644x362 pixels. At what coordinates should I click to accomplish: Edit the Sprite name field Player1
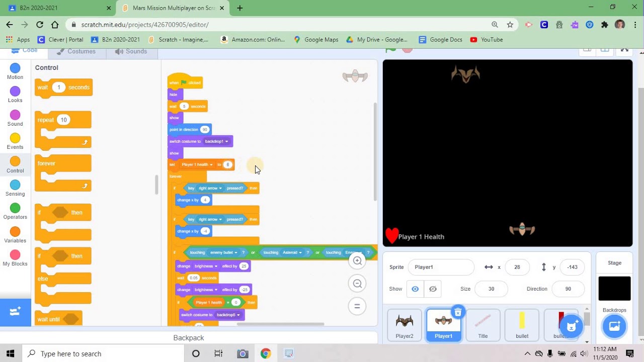tap(441, 267)
